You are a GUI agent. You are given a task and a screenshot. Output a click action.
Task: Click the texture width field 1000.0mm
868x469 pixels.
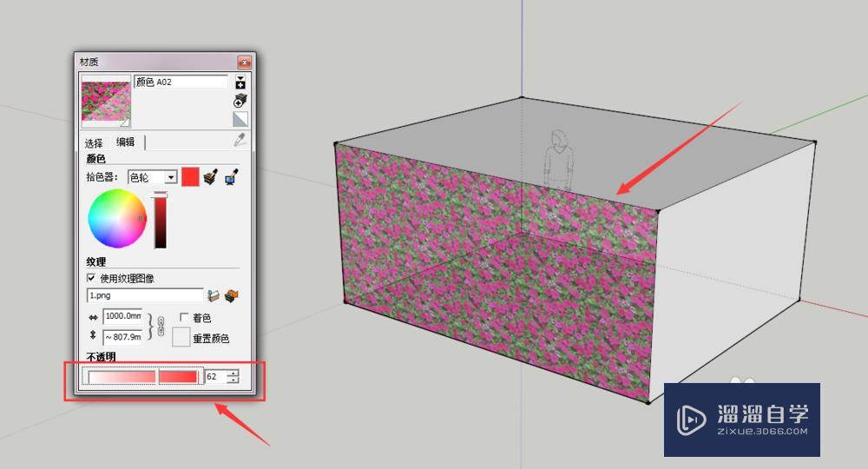123,316
